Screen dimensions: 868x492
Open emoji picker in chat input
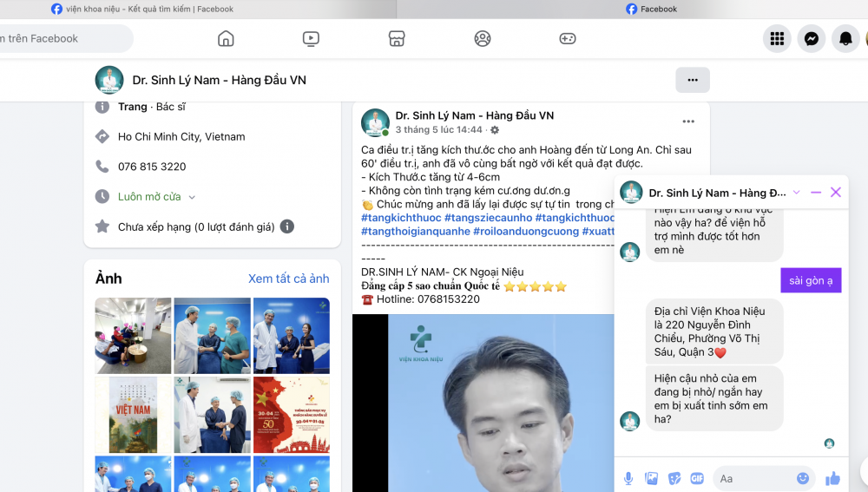pyautogui.click(x=802, y=478)
